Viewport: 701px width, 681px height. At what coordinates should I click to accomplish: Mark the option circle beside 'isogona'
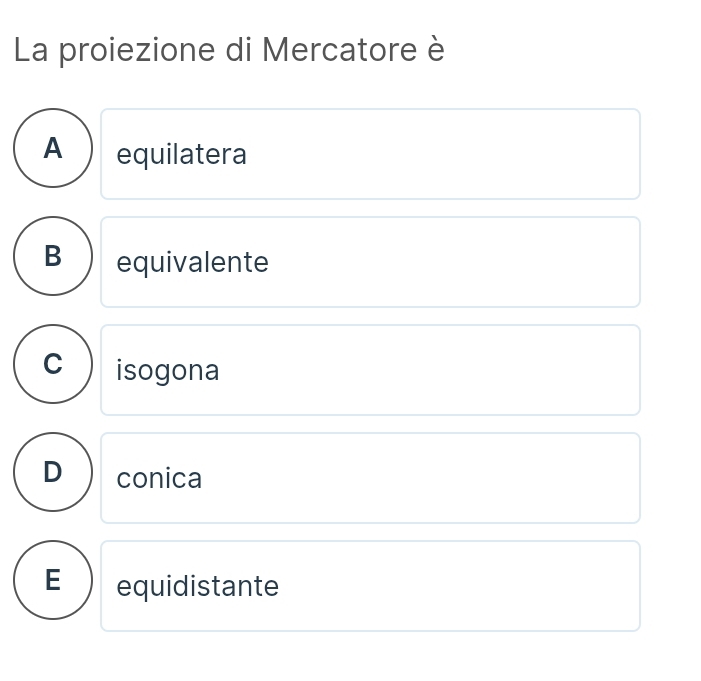(54, 364)
